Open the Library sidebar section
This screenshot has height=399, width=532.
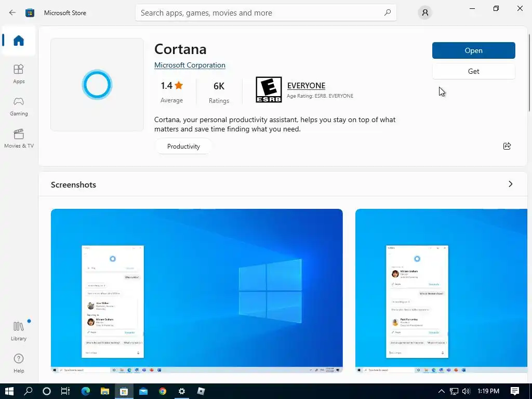tap(19, 331)
